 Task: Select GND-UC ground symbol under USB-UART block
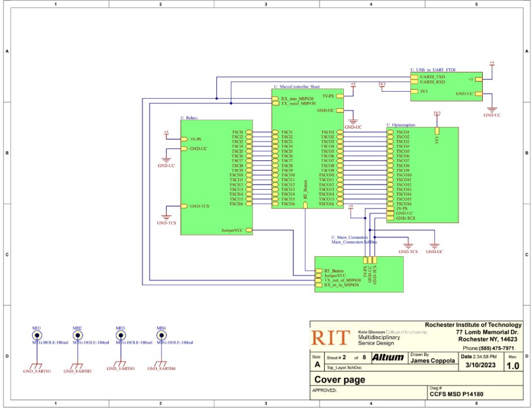pos(492,110)
